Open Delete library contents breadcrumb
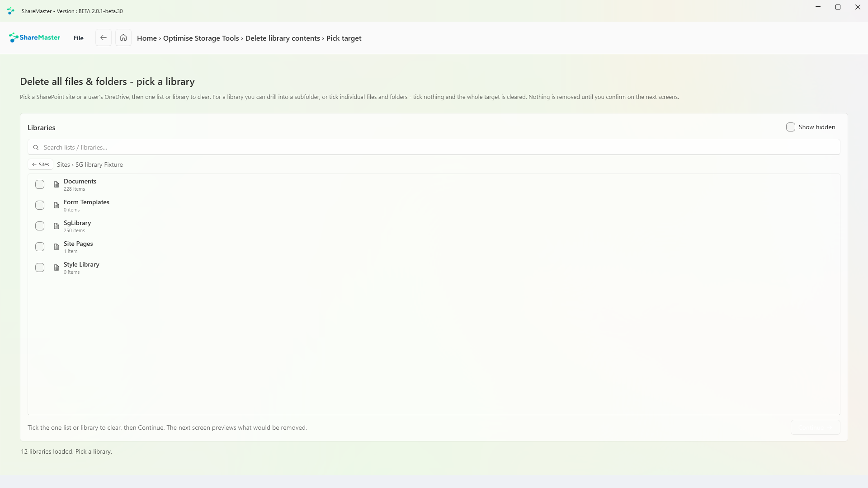This screenshot has height=488, width=868. pyautogui.click(x=283, y=38)
